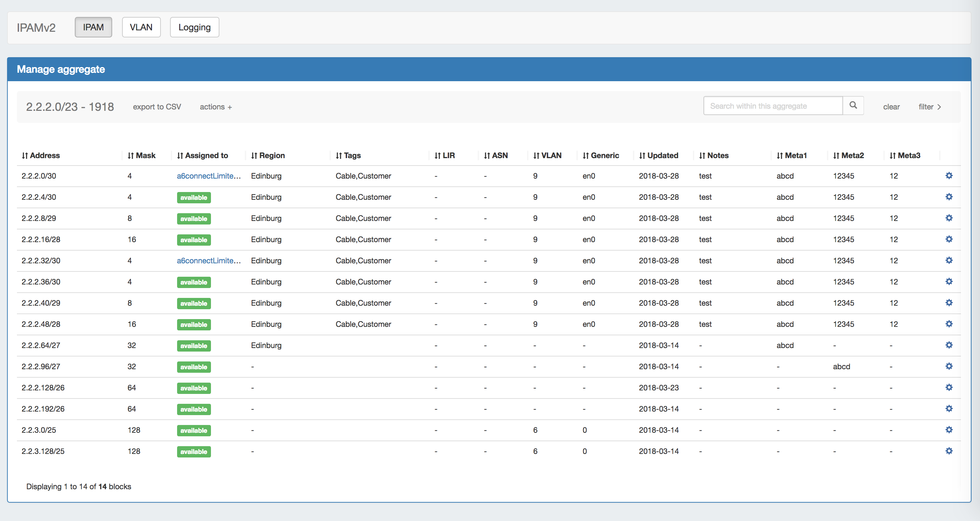980x521 pixels.
Task: Open gear menu for 2.2.2.128/26 row
Action: [x=949, y=387]
